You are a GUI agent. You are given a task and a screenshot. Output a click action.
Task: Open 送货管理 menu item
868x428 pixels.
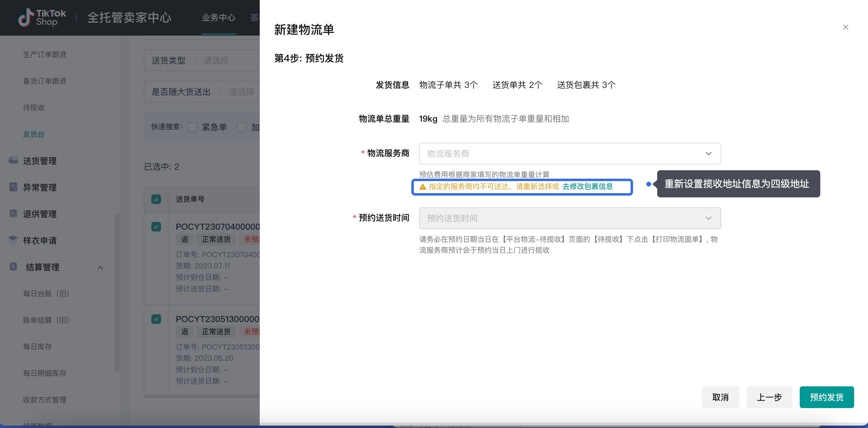tap(40, 161)
